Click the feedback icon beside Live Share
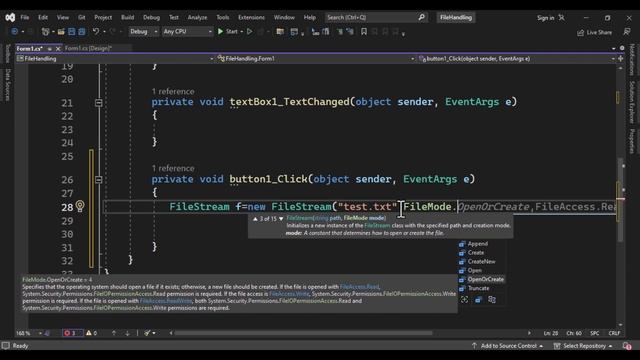This screenshot has height=360, width=640. tap(627, 32)
